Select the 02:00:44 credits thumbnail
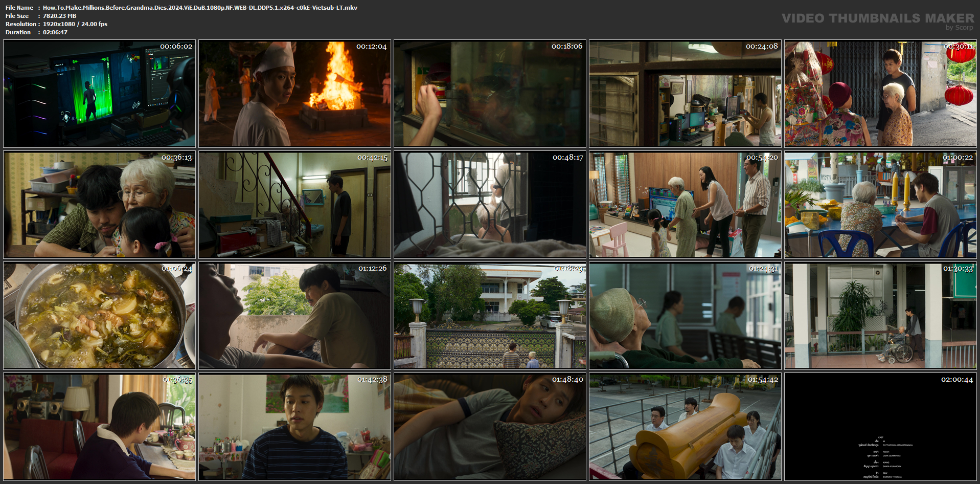 [x=881, y=427]
